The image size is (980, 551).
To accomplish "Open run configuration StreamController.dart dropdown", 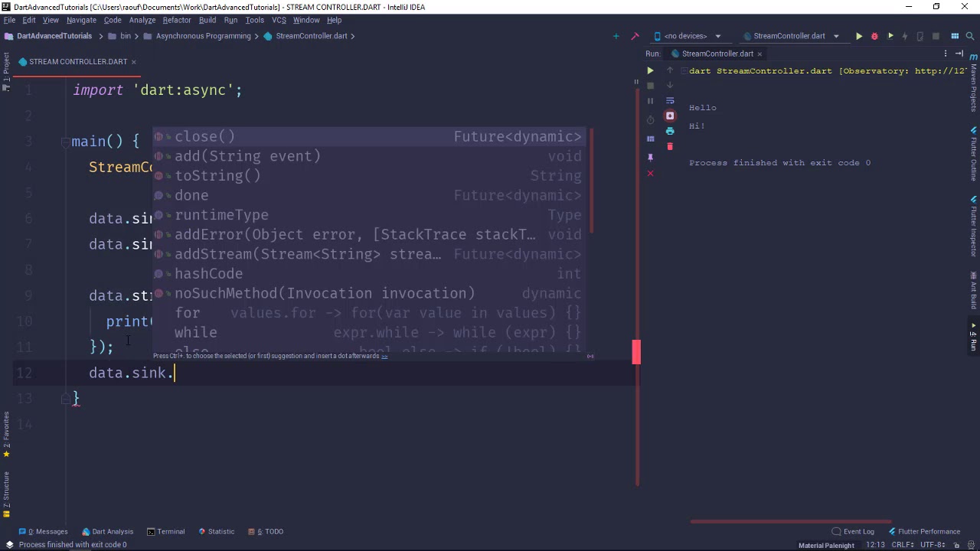I will pos(791,36).
